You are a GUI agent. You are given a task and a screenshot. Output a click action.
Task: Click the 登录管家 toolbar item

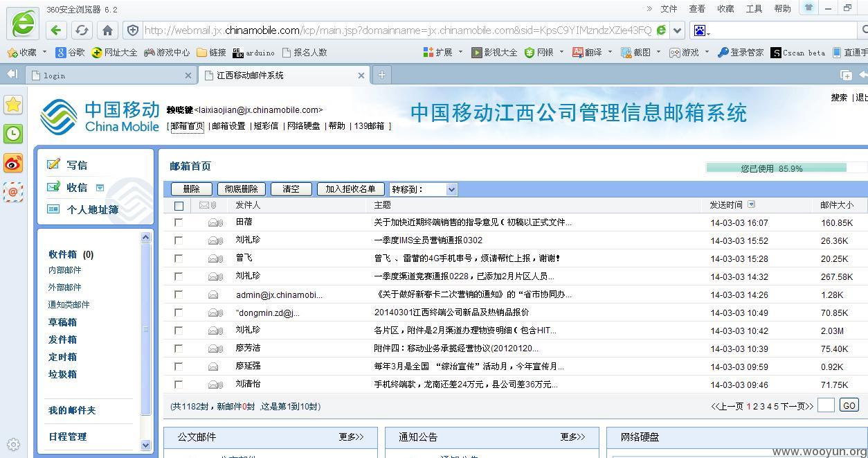(x=741, y=52)
